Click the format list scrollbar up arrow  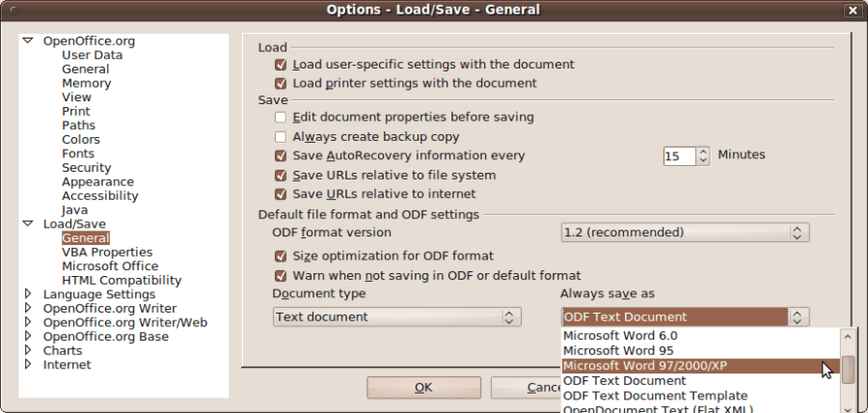[847, 337]
